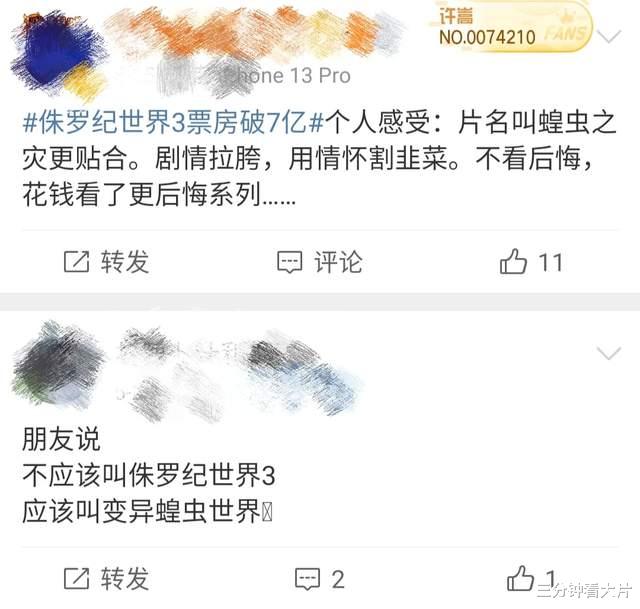
Task: Click the 转发 label on first post
Action: click(x=125, y=262)
